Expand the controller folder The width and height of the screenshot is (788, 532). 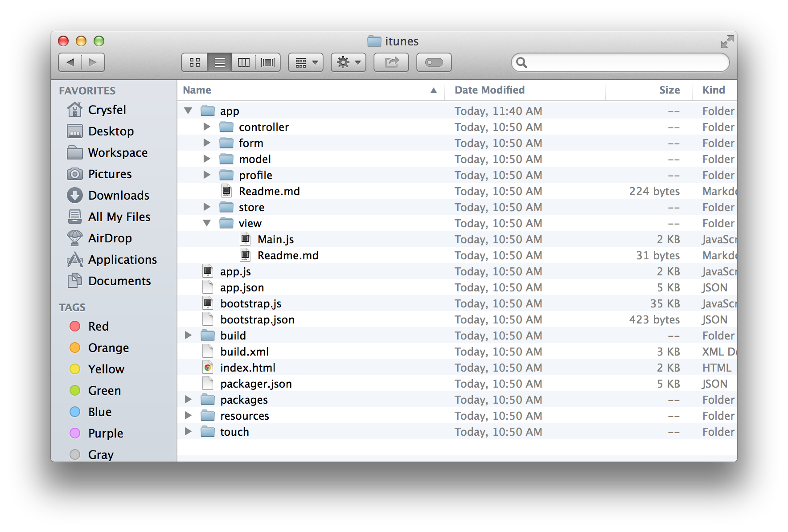[207, 127]
